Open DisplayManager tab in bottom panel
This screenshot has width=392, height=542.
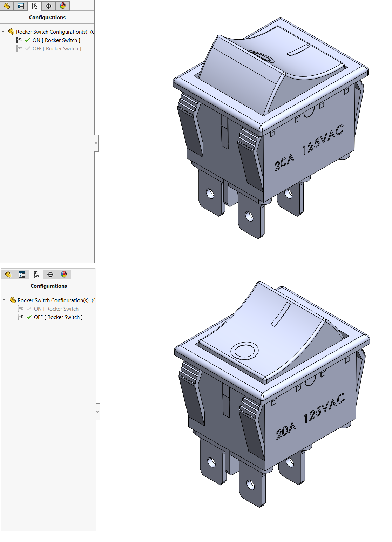[x=64, y=274]
